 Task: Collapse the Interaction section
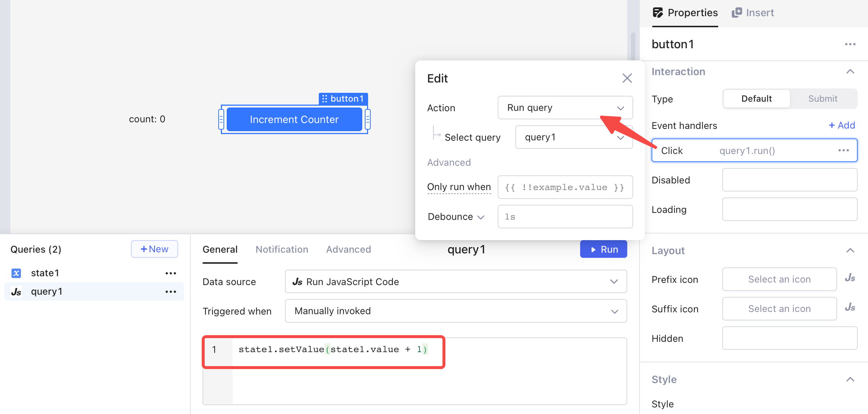[850, 71]
